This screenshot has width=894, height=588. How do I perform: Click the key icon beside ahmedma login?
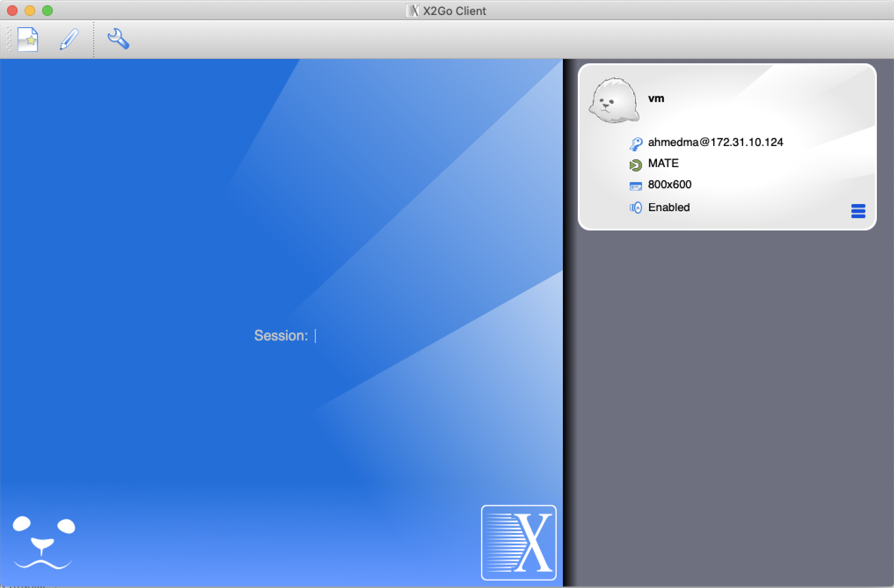coord(635,143)
